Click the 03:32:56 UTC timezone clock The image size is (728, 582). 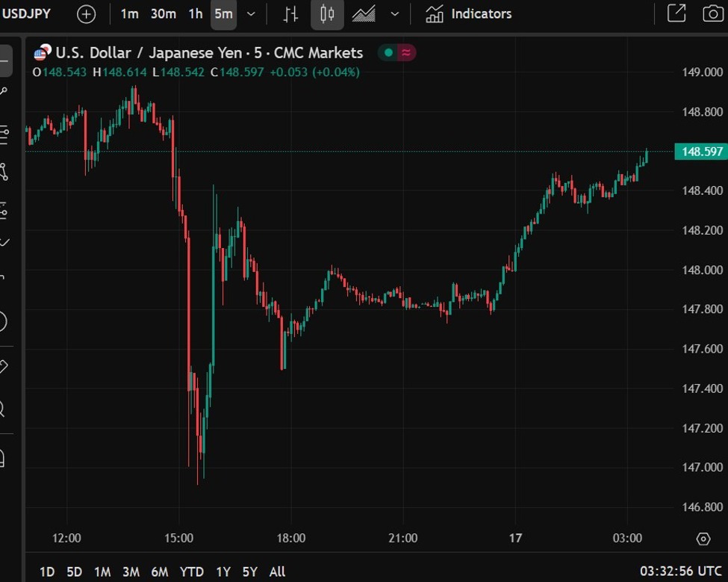click(x=681, y=572)
